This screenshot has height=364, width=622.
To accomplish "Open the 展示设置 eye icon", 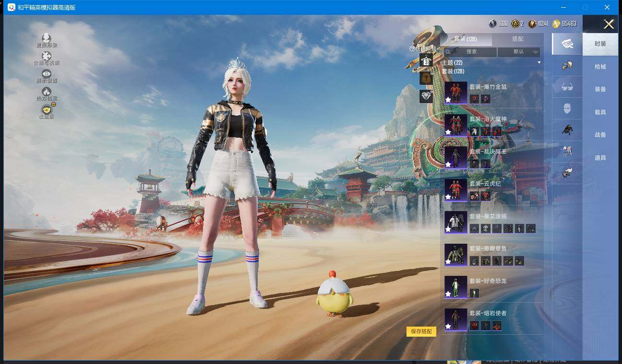I will coord(47,74).
